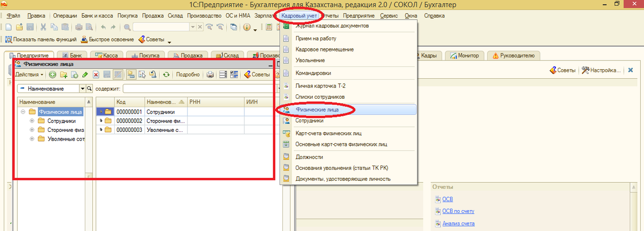This screenshot has height=231, width=644.
Task: Open the ОСВ report link
Action: pyautogui.click(x=448, y=199)
